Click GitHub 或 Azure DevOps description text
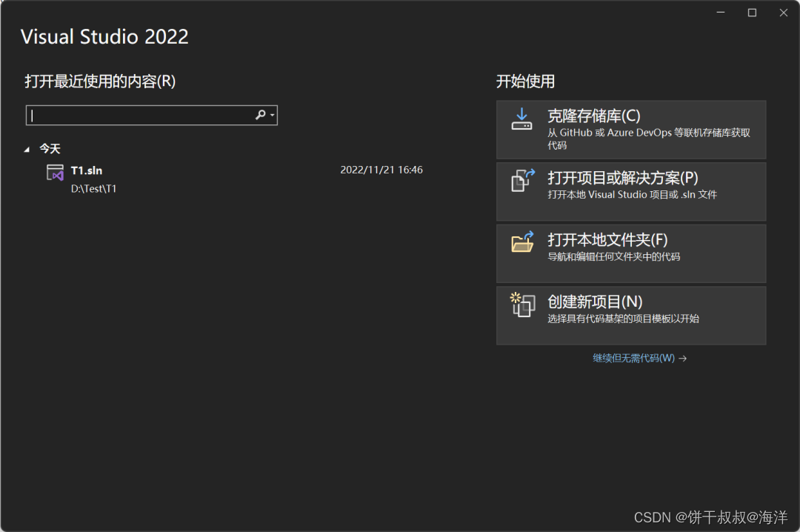The image size is (800, 532). coord(649,139)
